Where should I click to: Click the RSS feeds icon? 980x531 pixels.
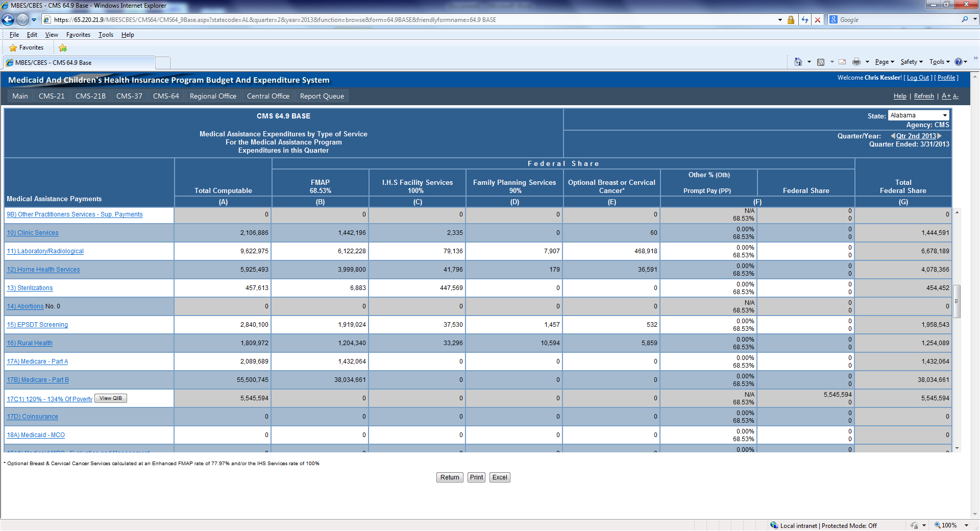pyautogui.click(x=821, y=62)
